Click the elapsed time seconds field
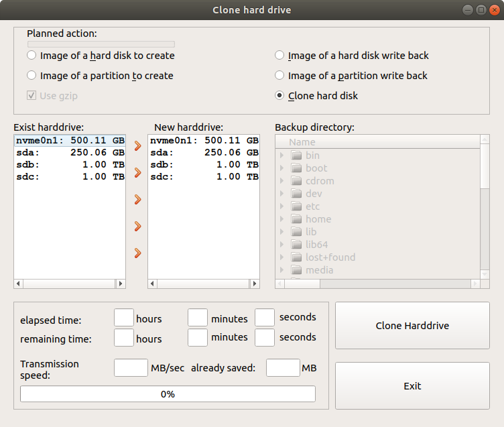 pos(265,317)
